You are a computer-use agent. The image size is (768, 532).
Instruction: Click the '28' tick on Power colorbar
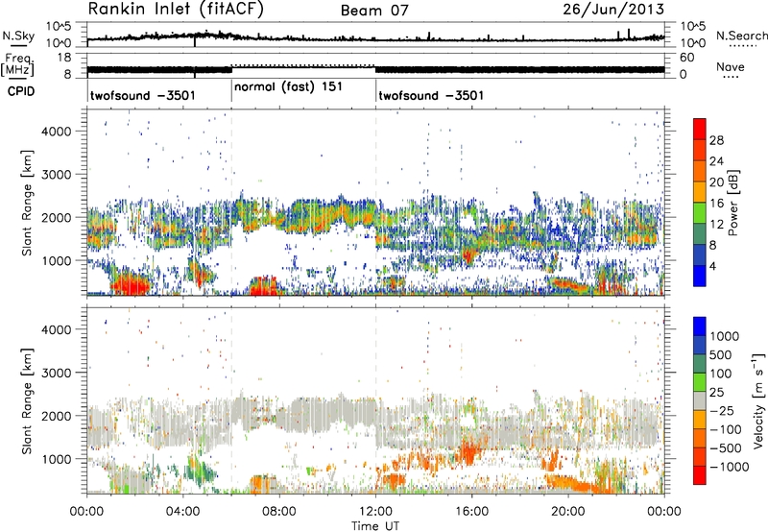point(716,140)
